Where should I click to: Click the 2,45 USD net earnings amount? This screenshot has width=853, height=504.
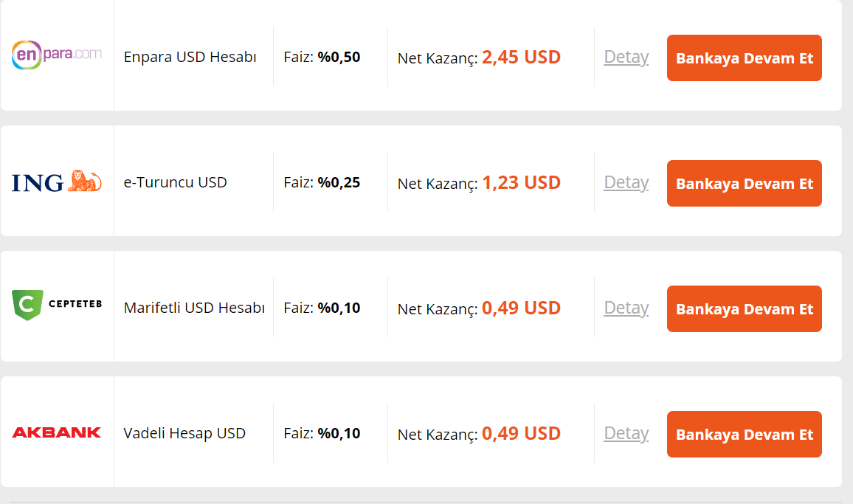(521, 57)
